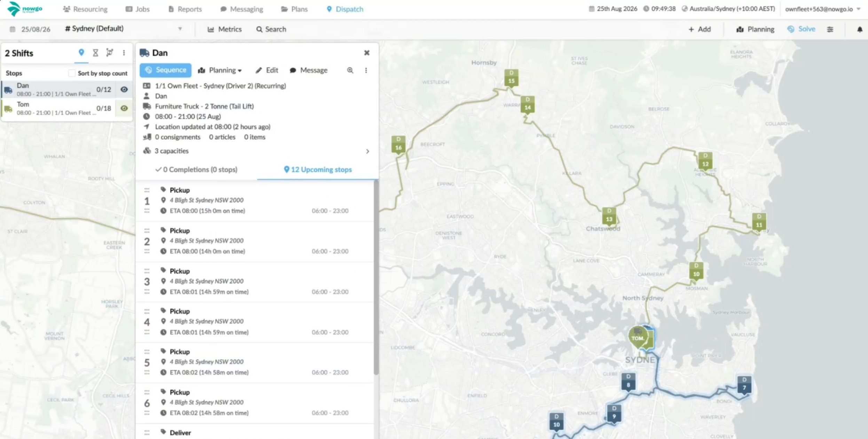
Task: Open the Reports menu
Action: point(185,9)
